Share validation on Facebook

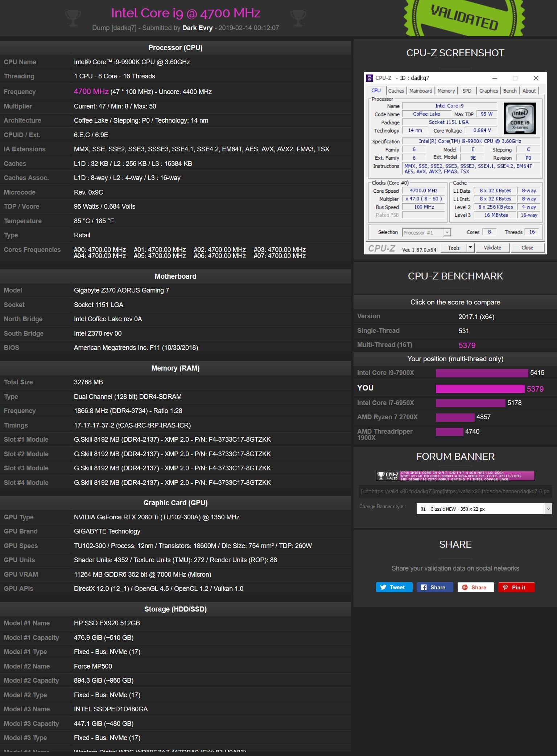coord(434,587)
